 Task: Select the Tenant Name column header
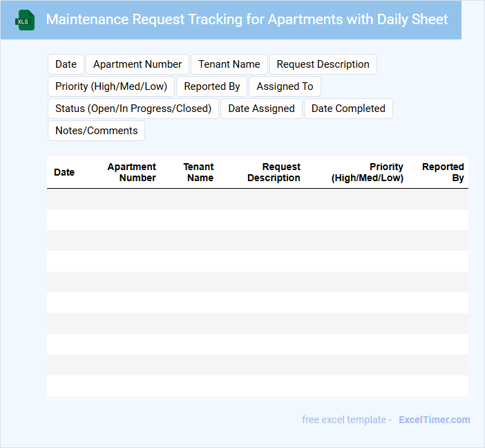click(199, 172)
